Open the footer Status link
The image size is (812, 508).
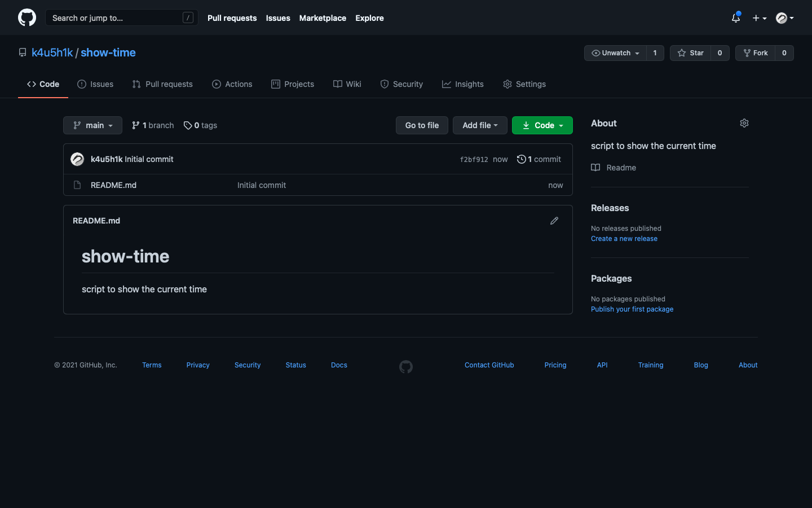[x=296, y=365]
